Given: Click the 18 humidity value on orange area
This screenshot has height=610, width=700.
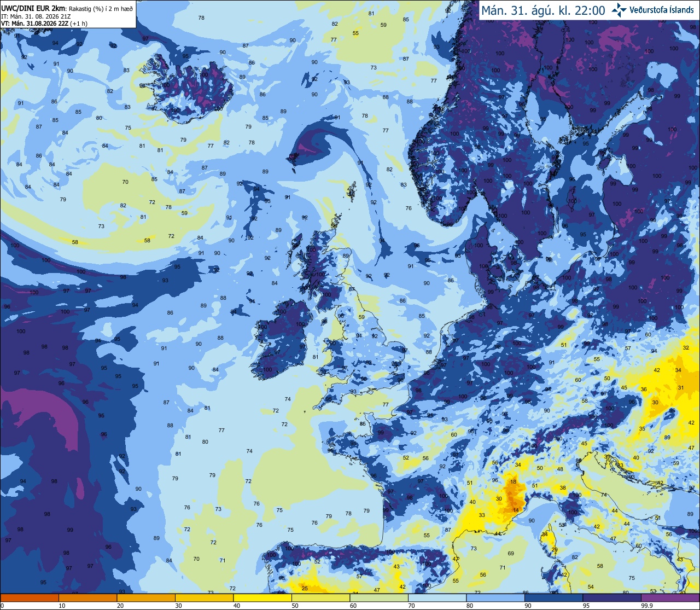Looking at the screenshot, I should coord(513,482).
